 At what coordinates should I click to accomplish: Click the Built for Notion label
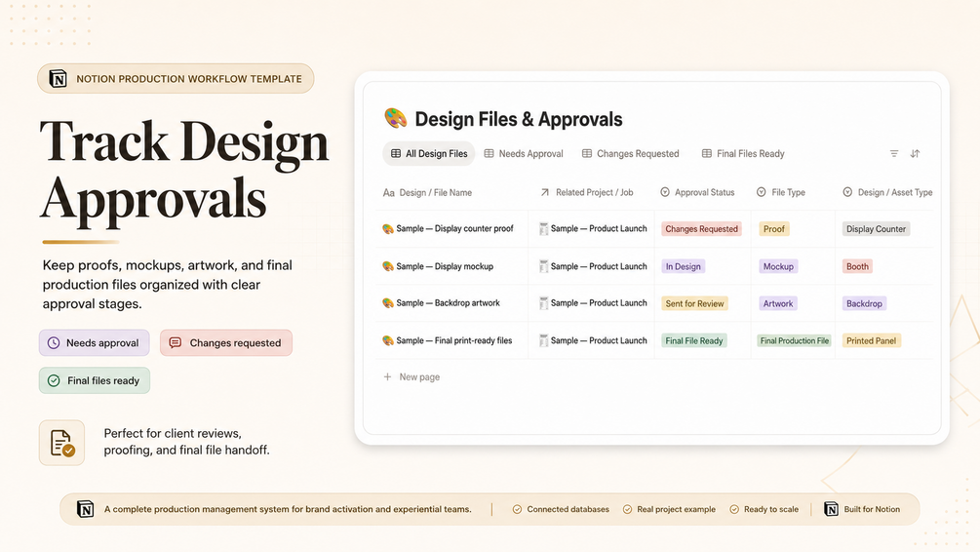coord(872,509)
